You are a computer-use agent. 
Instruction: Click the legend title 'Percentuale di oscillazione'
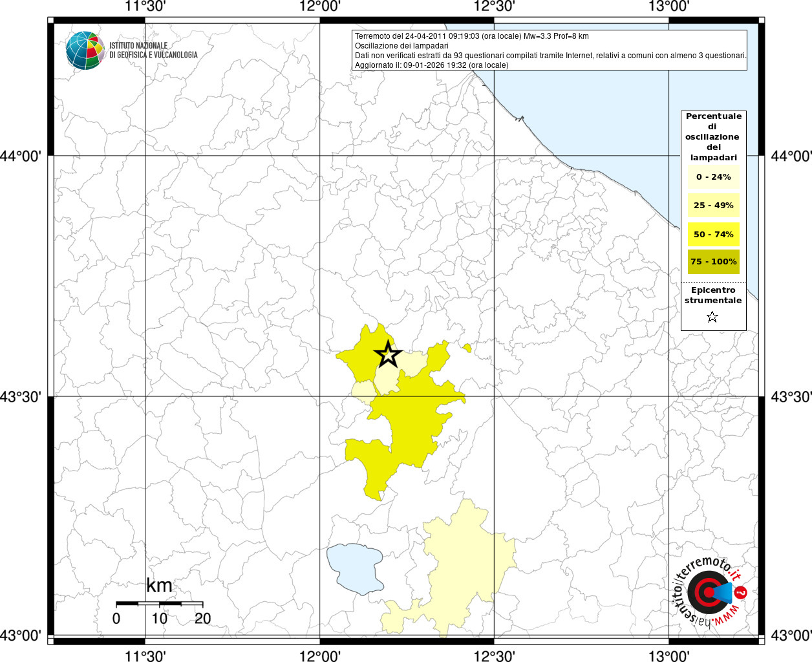(x=713, y=136)
